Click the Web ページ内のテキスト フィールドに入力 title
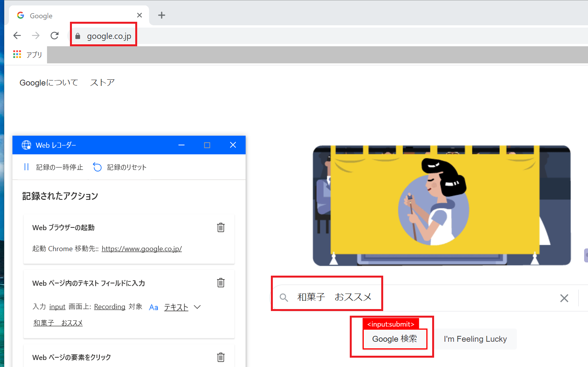 pyautogui.click(x=89, y=283)
